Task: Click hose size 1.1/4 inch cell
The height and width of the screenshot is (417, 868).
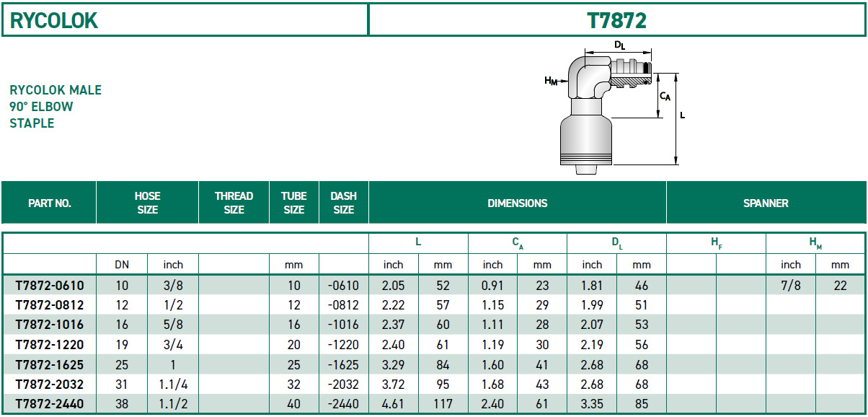Action: (x=173, y=384)
